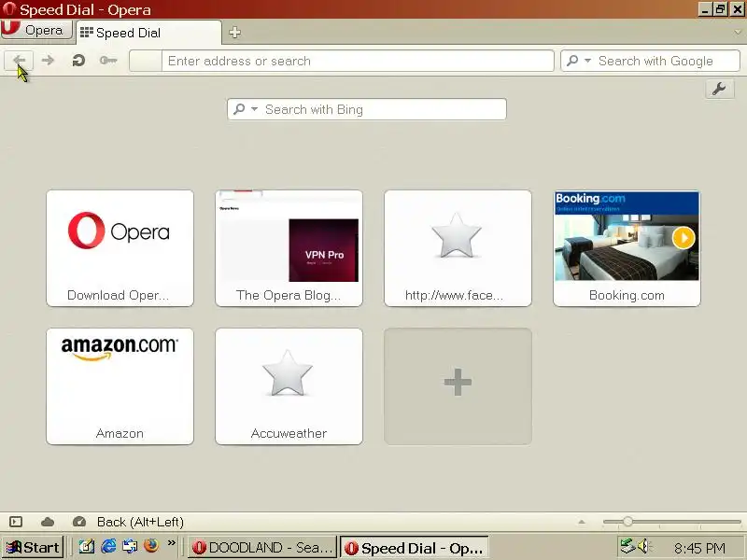Screen dimensions: 747x560
Task: Toggle Opera Turbo speedometer icon
Action: [x=79, y=522]
